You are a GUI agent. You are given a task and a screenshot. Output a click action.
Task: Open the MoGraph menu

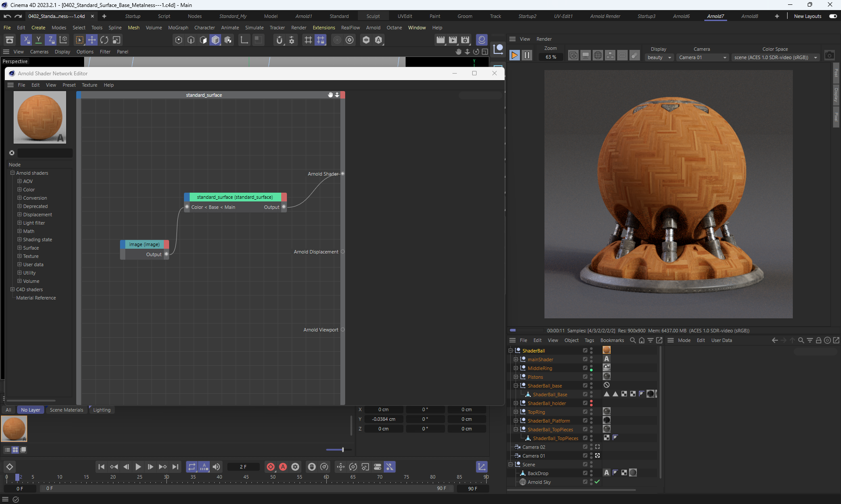(178, 28)
